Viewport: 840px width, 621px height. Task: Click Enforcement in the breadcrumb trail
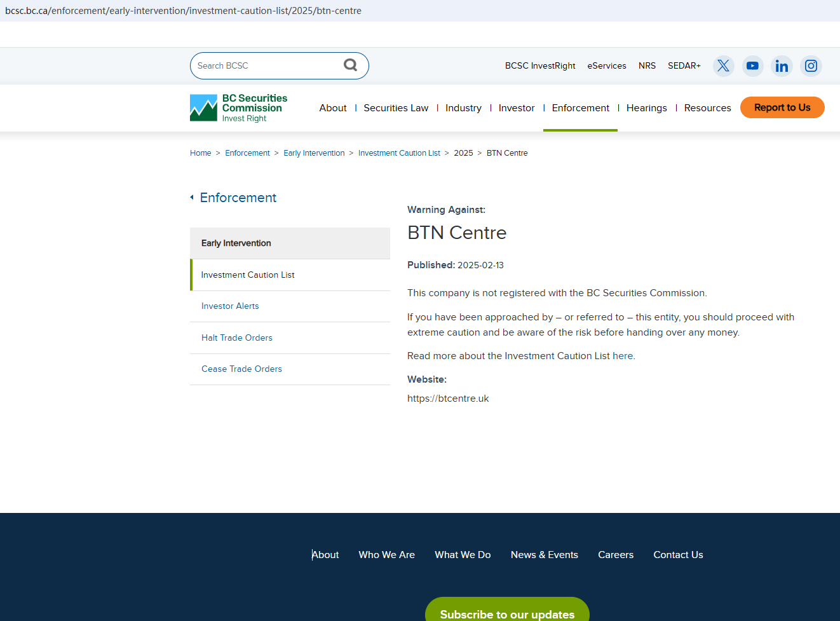[x=247, y=153]
